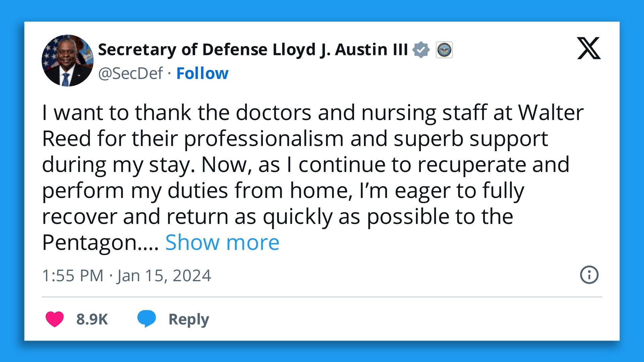The width and height of the screenshot is (644, 362).
Task: Click the X logo in the corner
Action: pyautogui.click(x=589, y=49)
